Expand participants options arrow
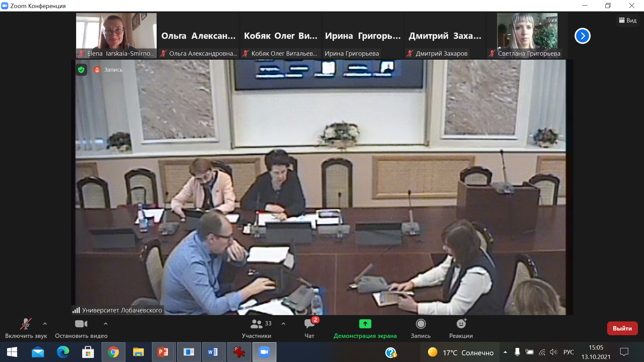This screenshot has height=362, width=644. pos(283,324)
